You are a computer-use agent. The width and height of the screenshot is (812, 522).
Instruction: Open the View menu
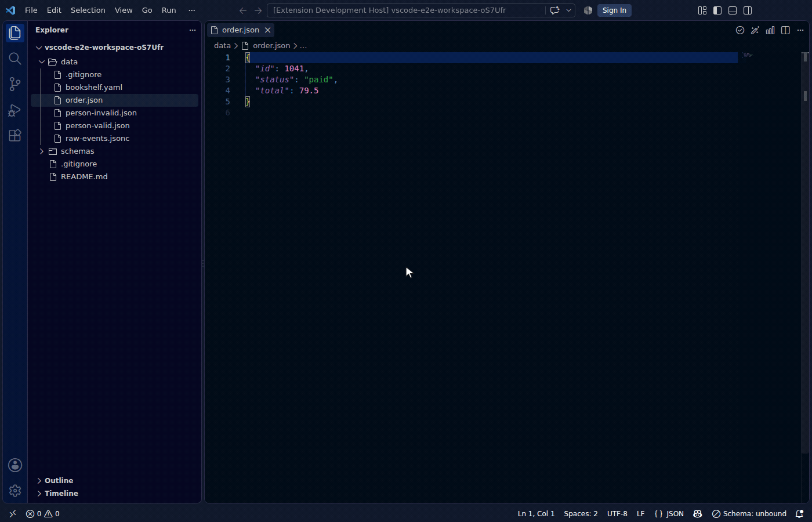pos(124,10)
